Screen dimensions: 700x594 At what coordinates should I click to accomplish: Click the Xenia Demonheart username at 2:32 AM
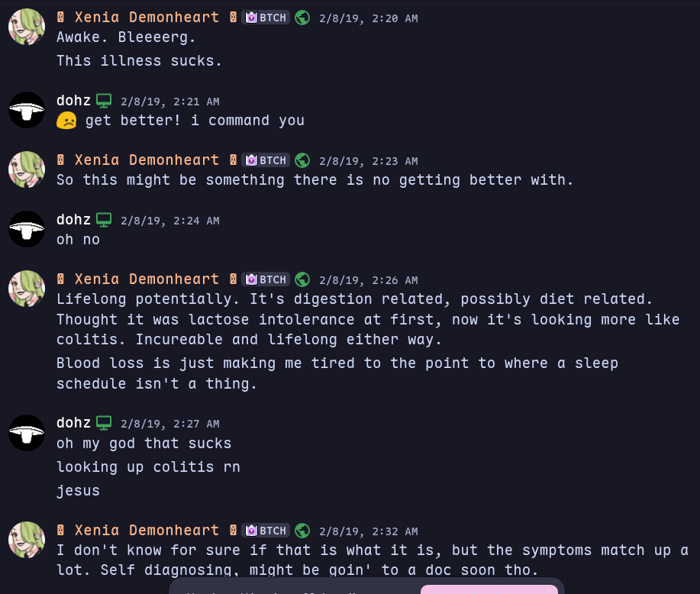147,531
